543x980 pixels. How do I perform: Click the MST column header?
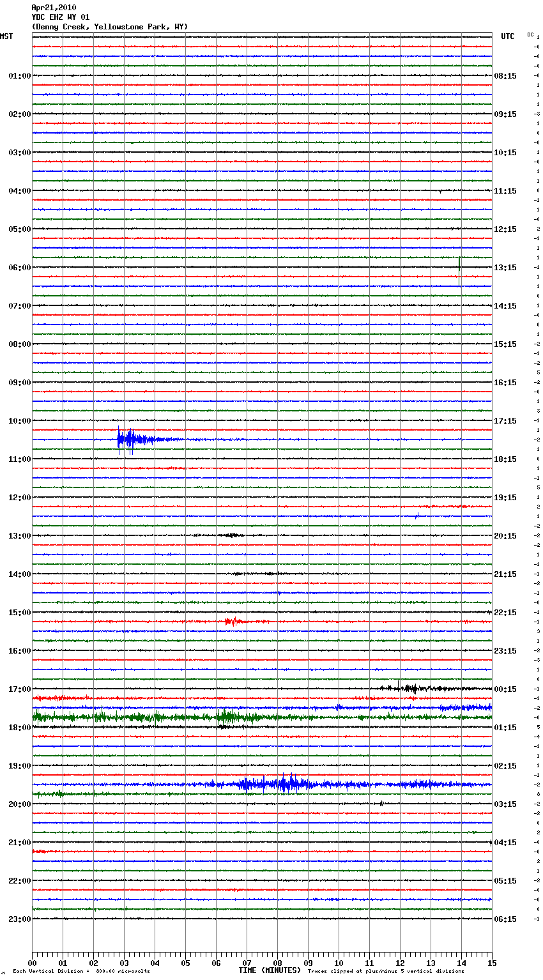6,36
